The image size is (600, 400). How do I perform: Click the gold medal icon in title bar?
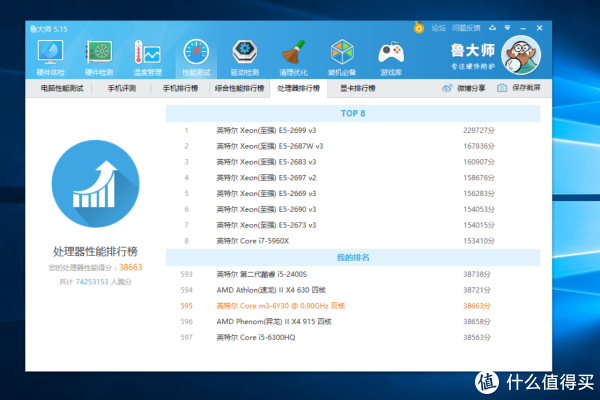[419, 28]
